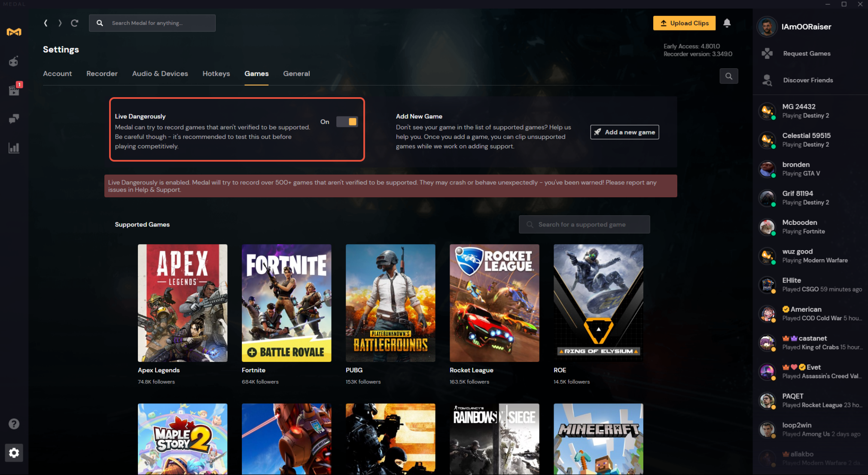
Task: Navigate back with the left chevron
Action: pyautogui.click(x=46, y=23)
